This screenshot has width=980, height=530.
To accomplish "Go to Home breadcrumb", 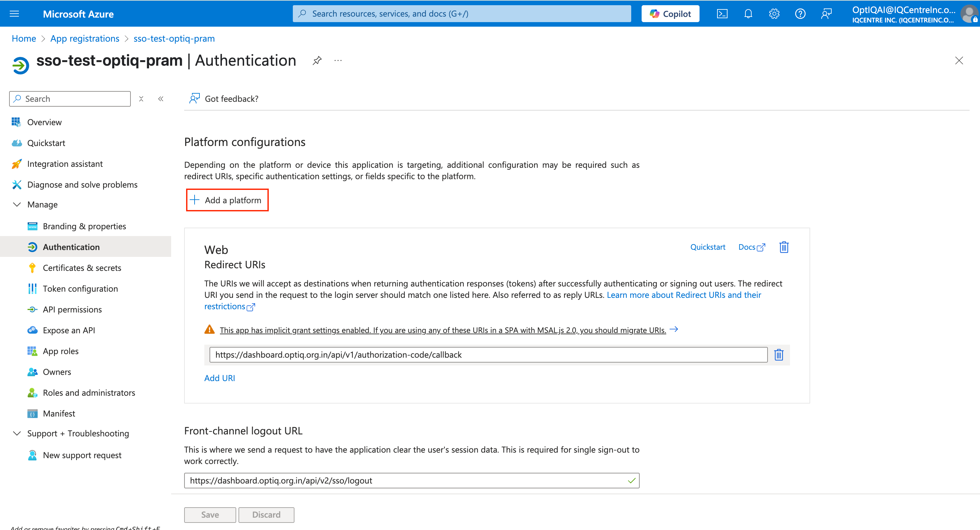I will pos(23,38).
